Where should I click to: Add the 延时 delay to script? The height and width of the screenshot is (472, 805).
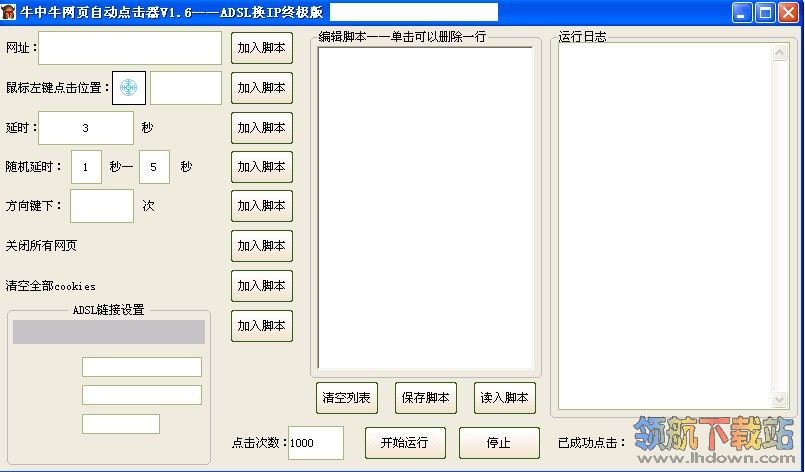click(x=262, y=128)
